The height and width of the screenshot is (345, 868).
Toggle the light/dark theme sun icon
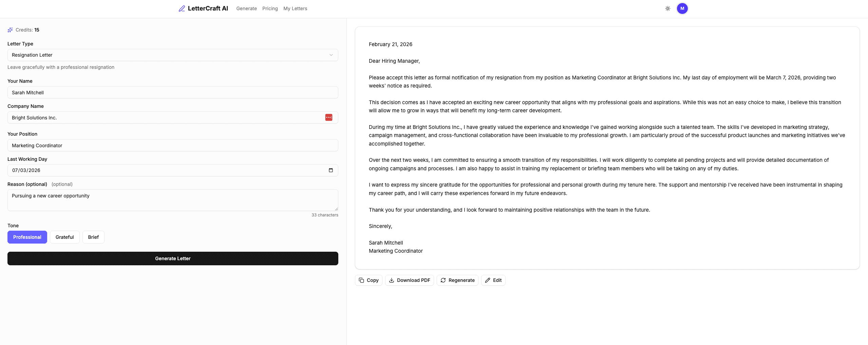667,8
